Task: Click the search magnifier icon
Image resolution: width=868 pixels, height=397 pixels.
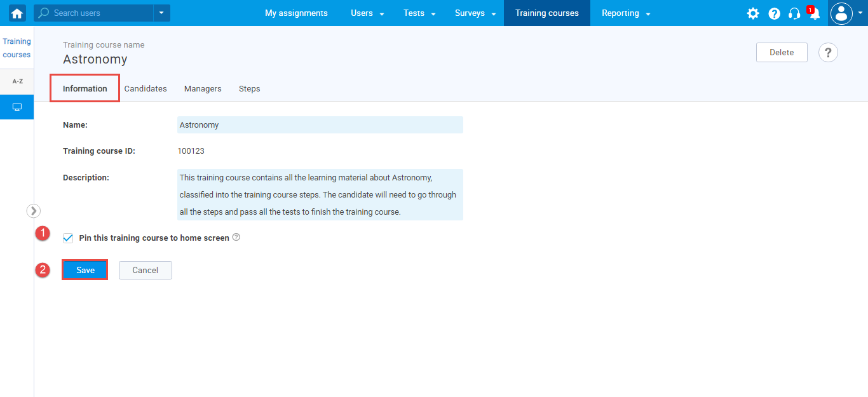Action: pyautogui.click(x=44, y=13)
